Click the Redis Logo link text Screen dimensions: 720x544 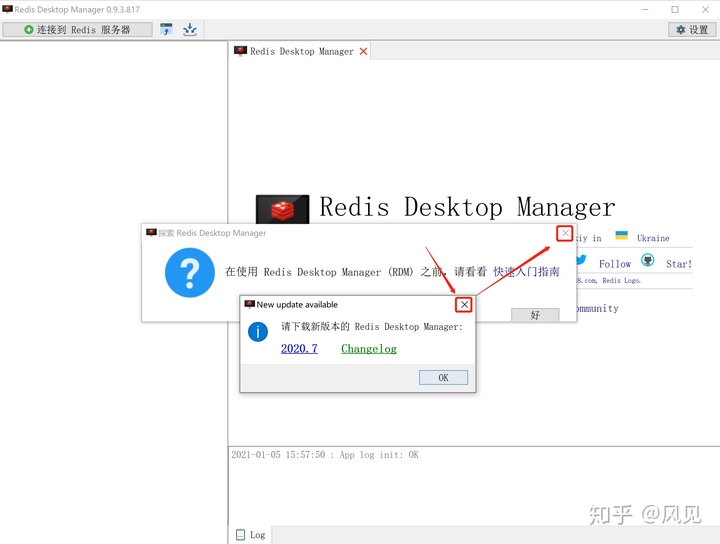[x=621, y=280]
